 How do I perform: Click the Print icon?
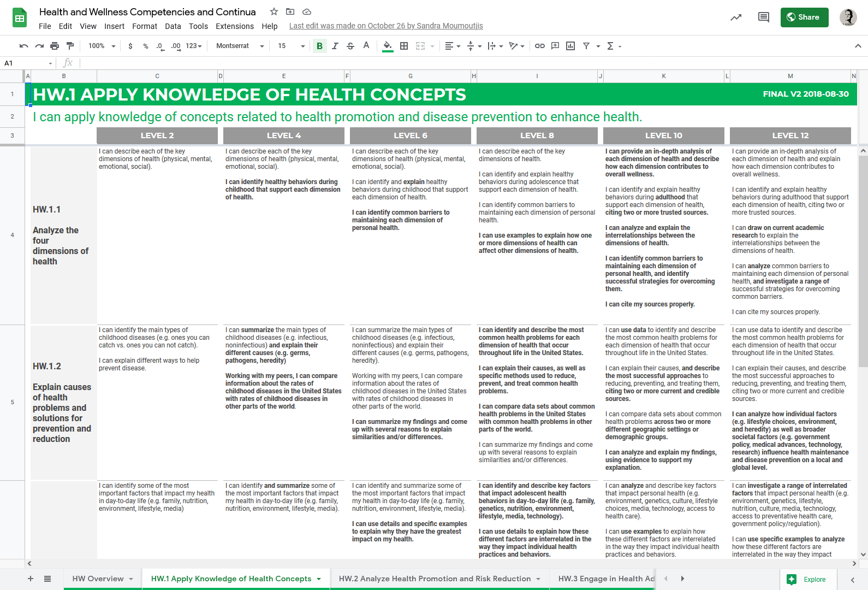55,46
